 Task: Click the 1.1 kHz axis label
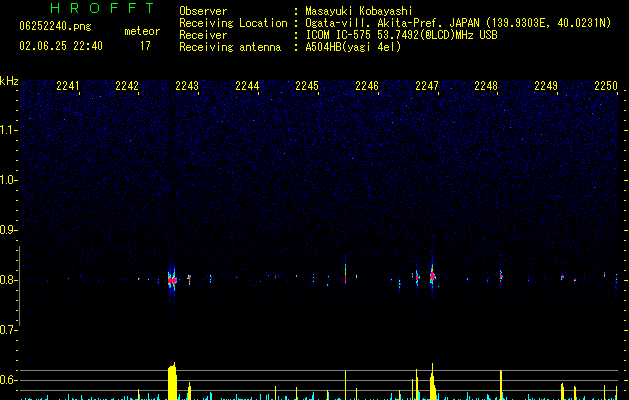point(8,130)
